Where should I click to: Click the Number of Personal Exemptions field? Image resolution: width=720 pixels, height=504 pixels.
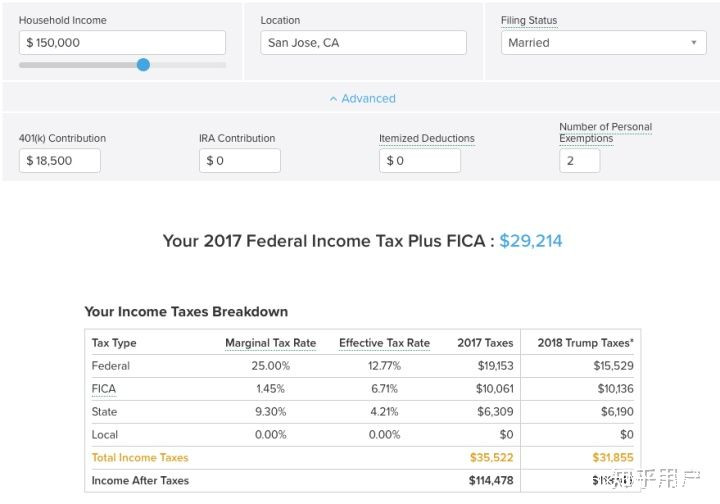[x=579, y=161]
